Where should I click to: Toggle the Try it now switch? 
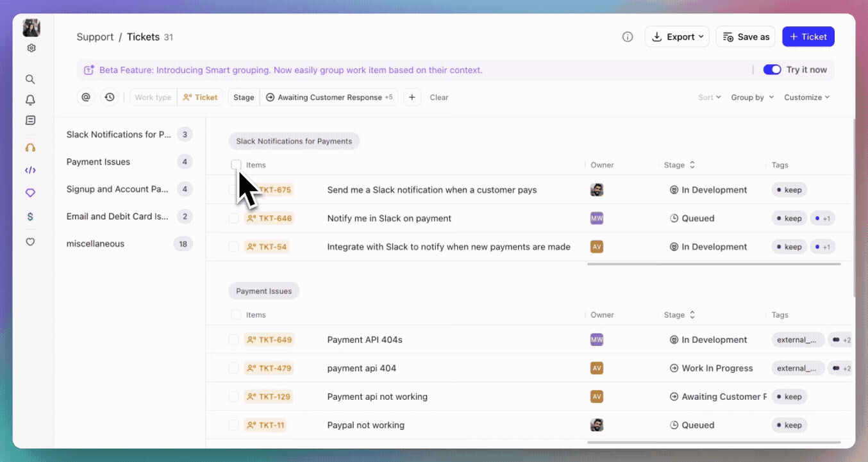coord(772,70)
